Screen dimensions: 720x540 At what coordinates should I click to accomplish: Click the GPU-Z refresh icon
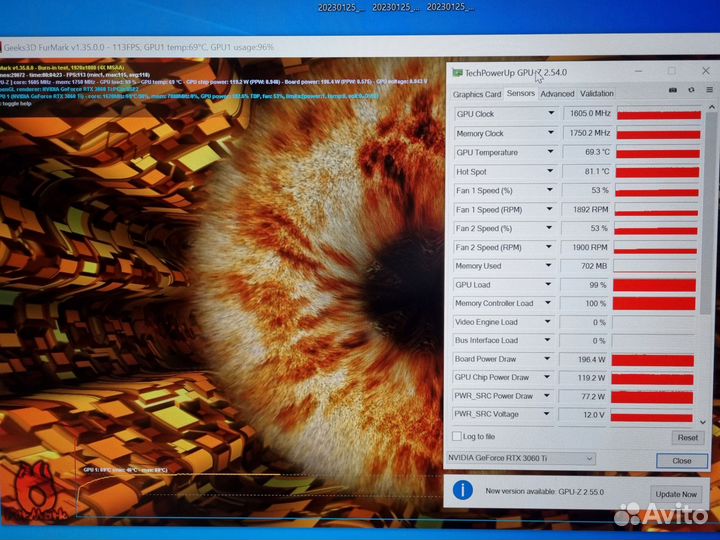pyautogui.click(x=691, y=90)
